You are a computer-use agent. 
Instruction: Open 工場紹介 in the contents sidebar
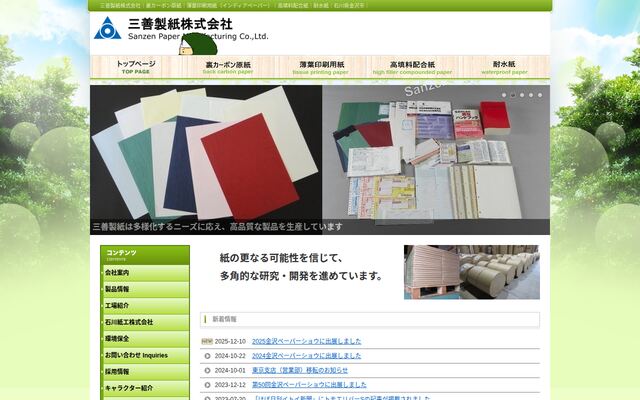[x=145, y=306]
